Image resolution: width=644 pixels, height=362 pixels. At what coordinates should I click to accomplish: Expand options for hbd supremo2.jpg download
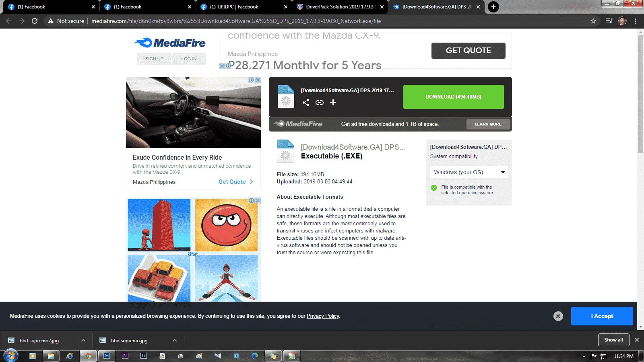tap(83, 340)
